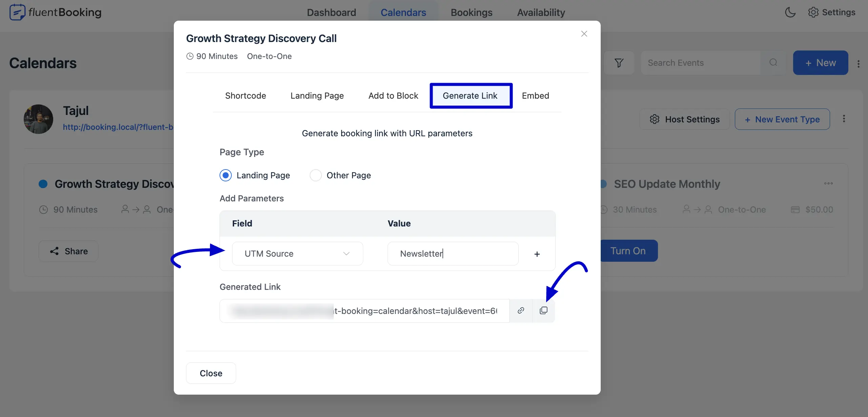This screenshot has width=868, height=417.
Task: Open the three-dot menu next to New
Action: point(859,64)
